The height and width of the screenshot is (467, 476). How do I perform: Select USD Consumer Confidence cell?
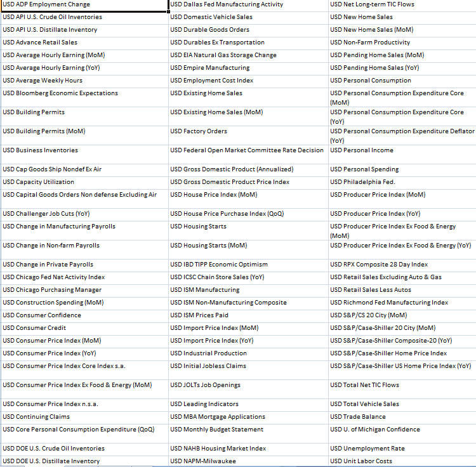pos(84,316)
